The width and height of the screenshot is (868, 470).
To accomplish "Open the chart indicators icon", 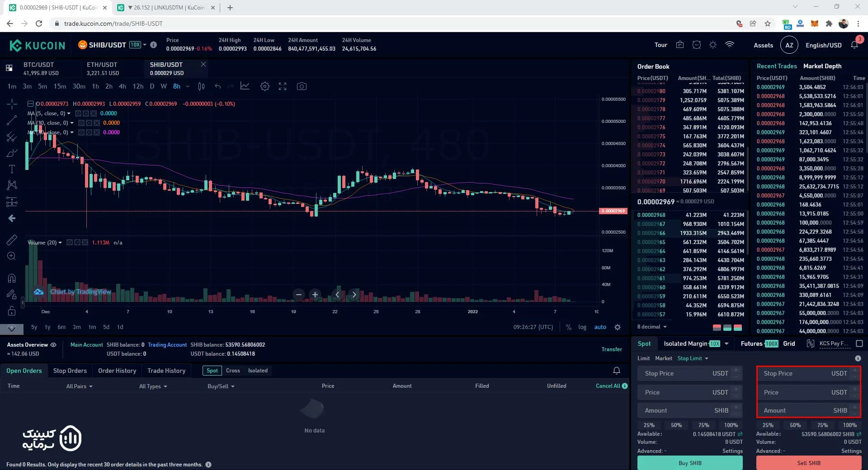I will coord(245,86).
